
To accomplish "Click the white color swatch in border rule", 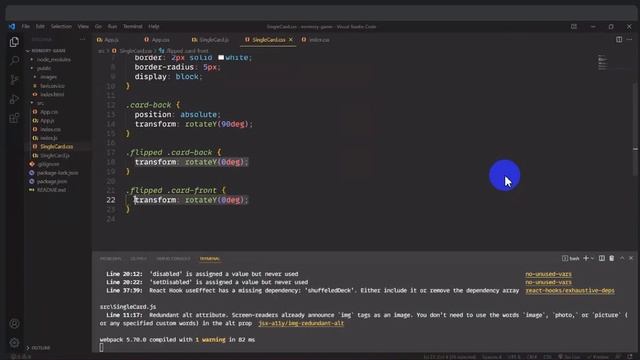I will 221,58.
